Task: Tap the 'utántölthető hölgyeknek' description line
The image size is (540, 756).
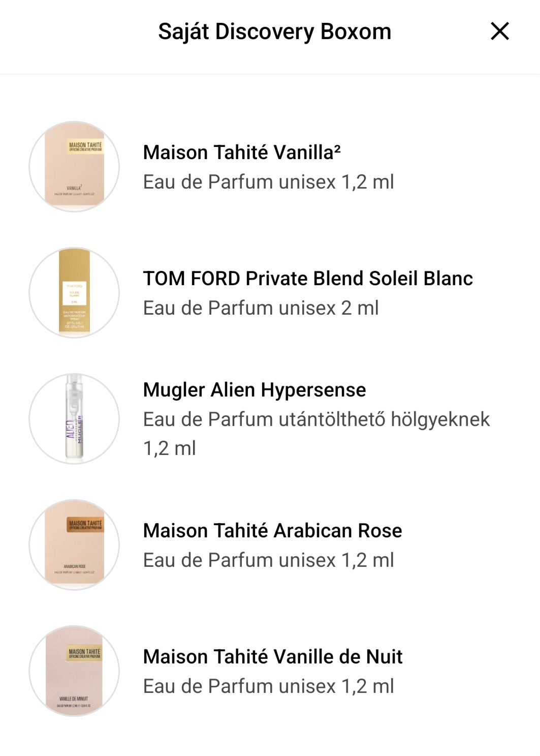Action: click(316, 419)
